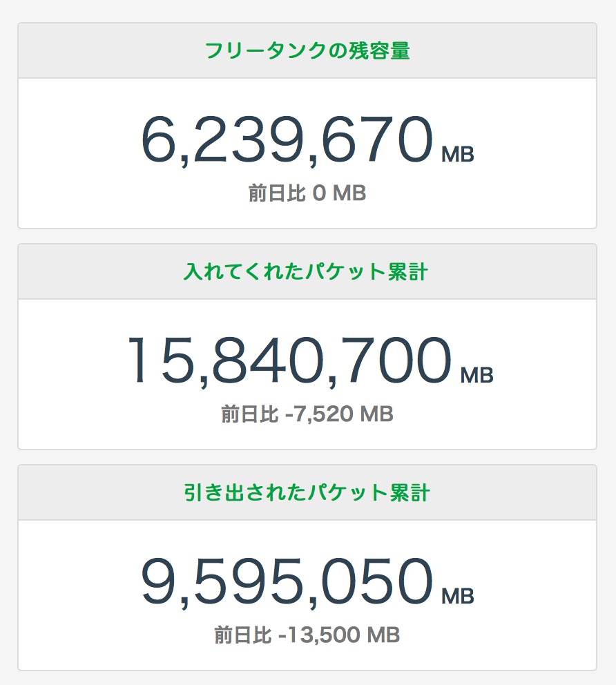Image resolution: width=616 pixels, height=685 pixels.
Task: Click the MB unit beside 6,239,670
Action: point(458,154)
